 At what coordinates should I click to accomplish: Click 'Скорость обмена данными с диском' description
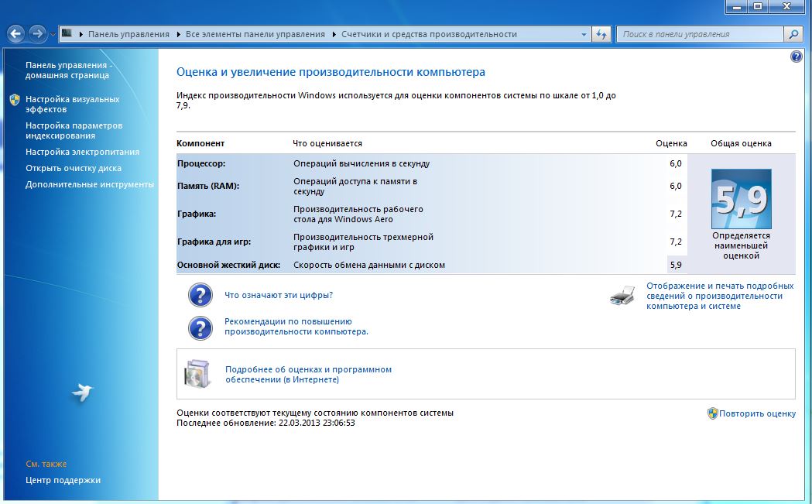(x=369, y=265)
